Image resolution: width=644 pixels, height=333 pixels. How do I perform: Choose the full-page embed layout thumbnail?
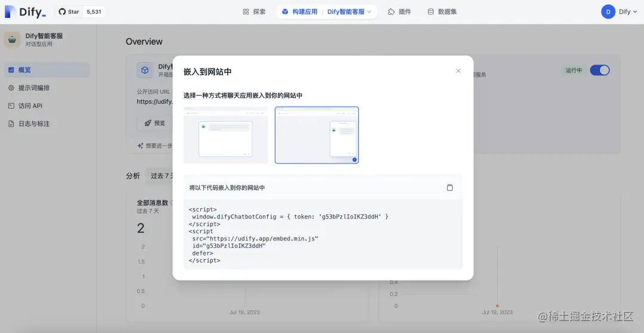[x=225, y=135]
